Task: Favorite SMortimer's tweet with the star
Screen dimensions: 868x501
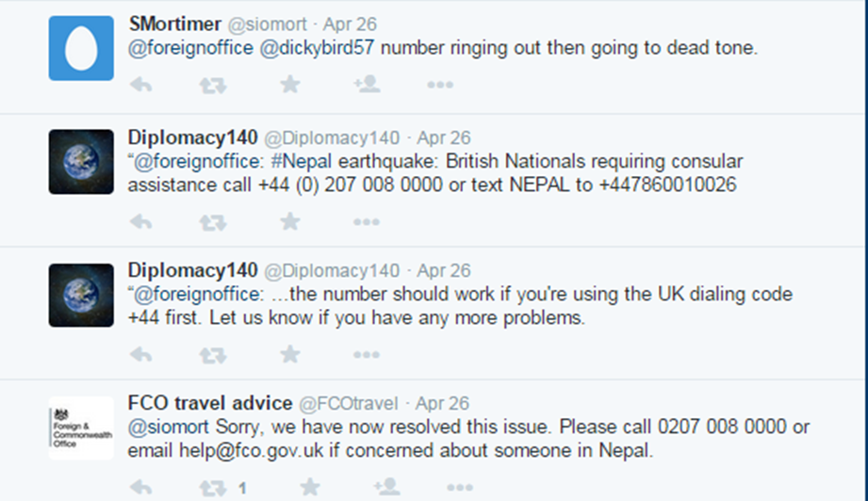Action: (x=289, y=86)
